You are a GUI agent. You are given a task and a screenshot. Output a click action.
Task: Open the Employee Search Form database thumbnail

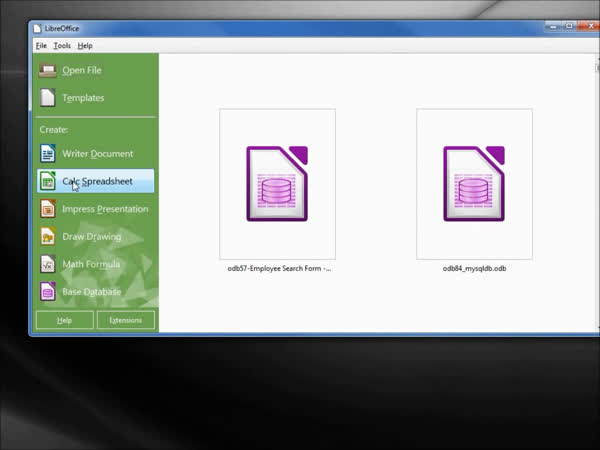(x=277, y=183)
